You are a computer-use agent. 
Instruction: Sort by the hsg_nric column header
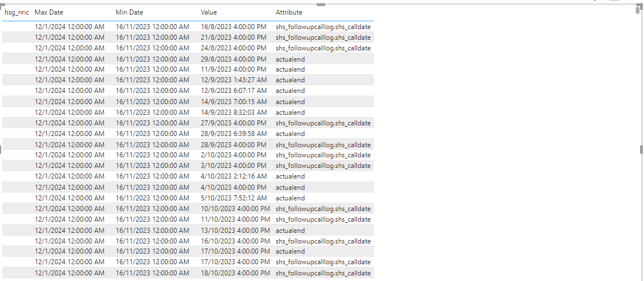point(17,12)
